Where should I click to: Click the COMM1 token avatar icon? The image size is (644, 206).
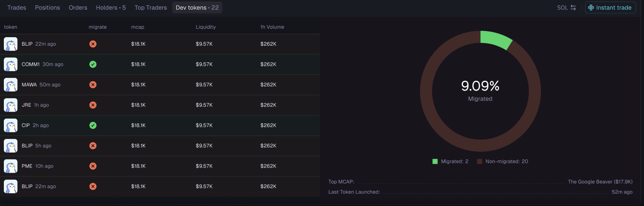coord(11,65)
